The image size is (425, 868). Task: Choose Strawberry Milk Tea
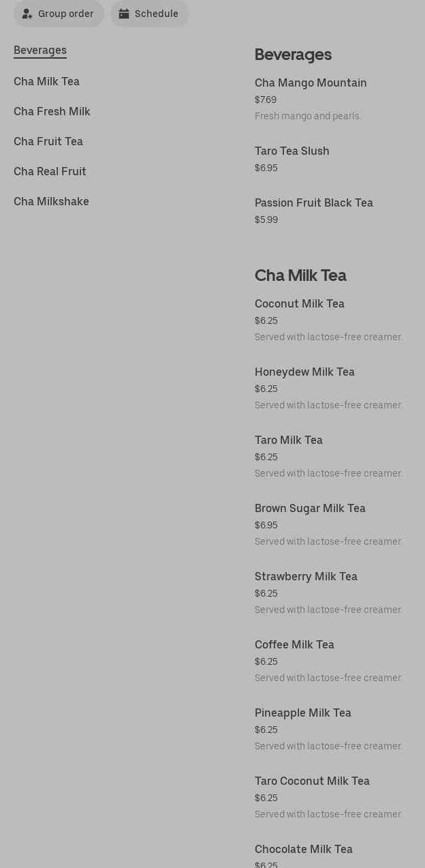click(x=306, y=577)
